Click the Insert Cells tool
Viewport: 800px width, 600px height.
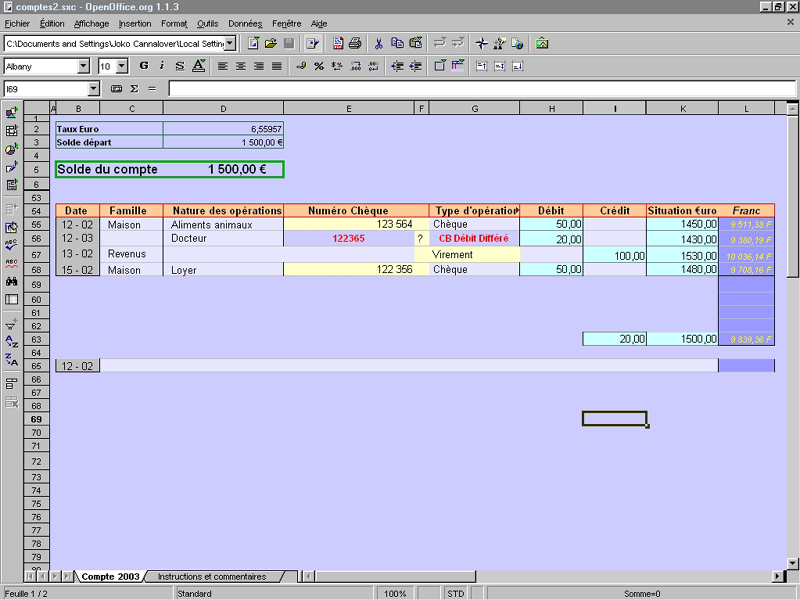(12, 131)
